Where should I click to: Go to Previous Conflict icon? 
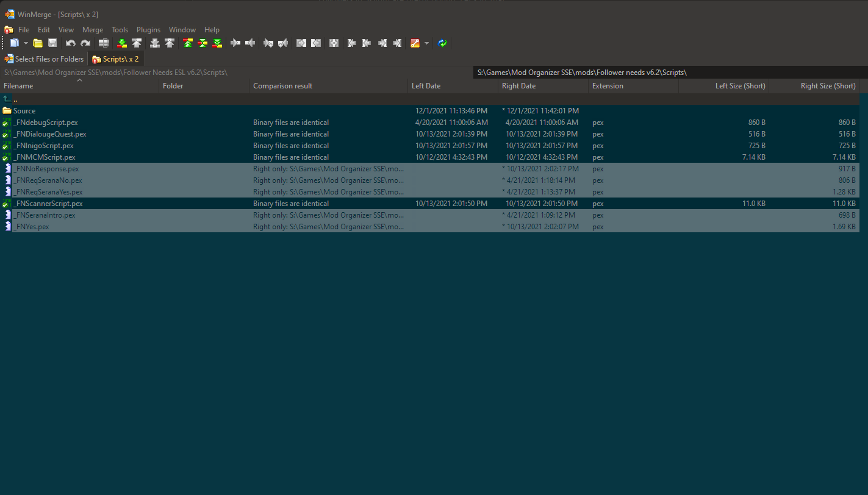[x=170, y=43]
